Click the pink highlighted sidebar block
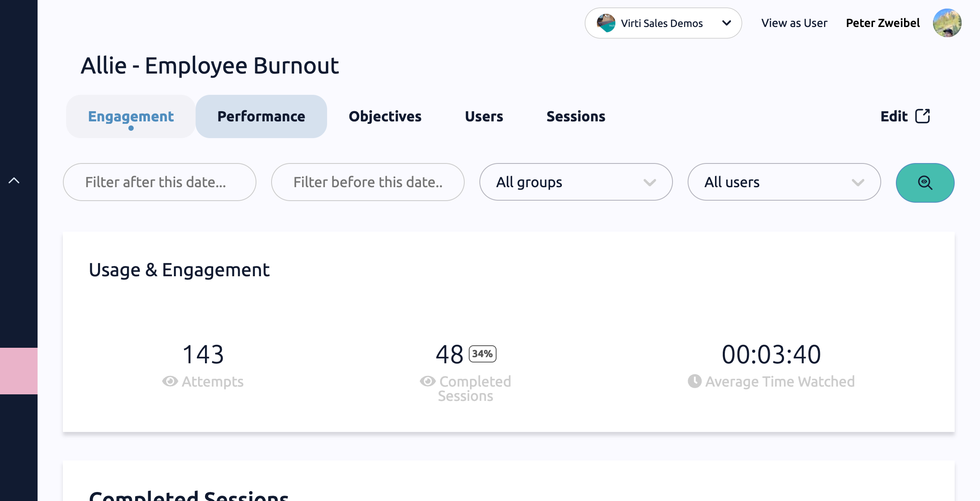 [19, 371]
